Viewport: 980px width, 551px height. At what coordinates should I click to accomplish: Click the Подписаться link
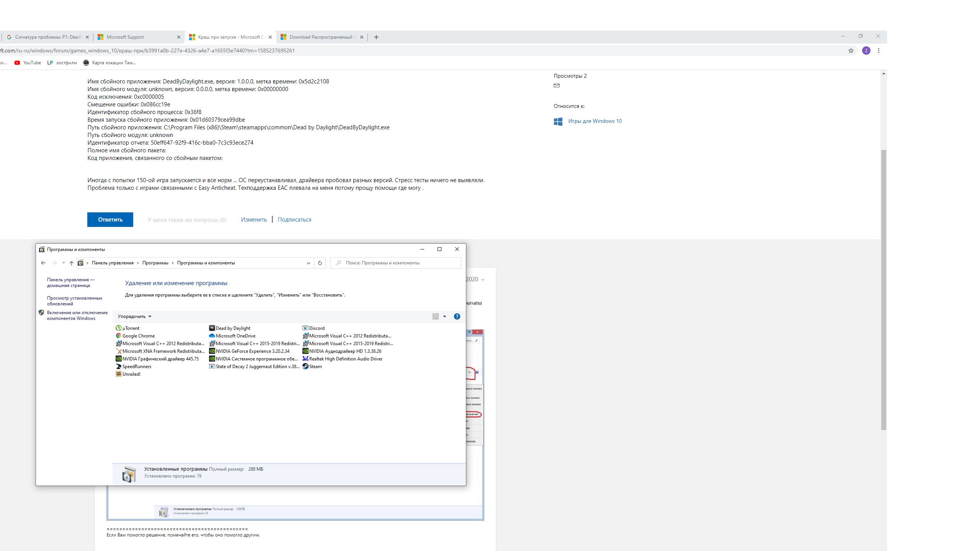(x=294, y=220)
